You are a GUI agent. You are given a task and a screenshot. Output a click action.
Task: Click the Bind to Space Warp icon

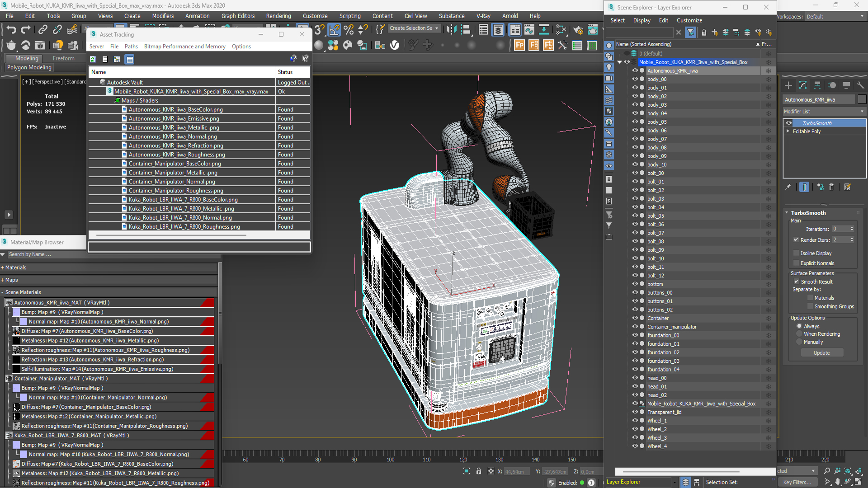click(72, 30)
